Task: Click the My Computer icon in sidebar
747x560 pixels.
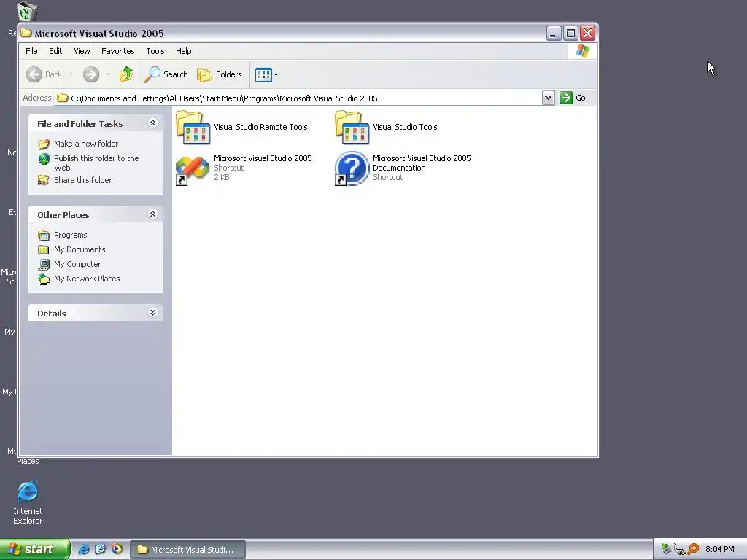Action: coord(44,264)
